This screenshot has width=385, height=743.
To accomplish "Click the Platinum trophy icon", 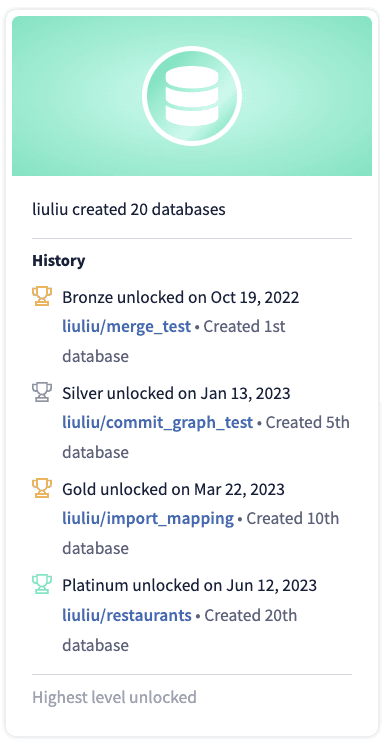I will pyautogui.click(x=42, y=584).
